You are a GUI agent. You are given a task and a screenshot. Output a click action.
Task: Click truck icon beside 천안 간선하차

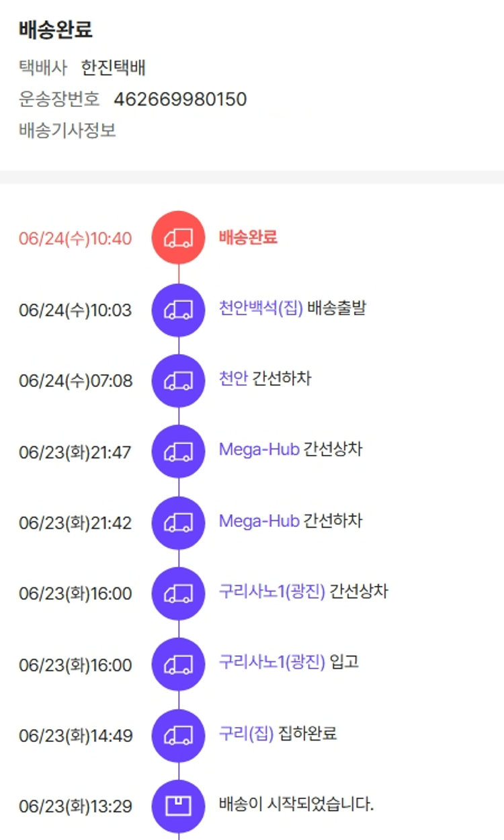pos(179,381)
